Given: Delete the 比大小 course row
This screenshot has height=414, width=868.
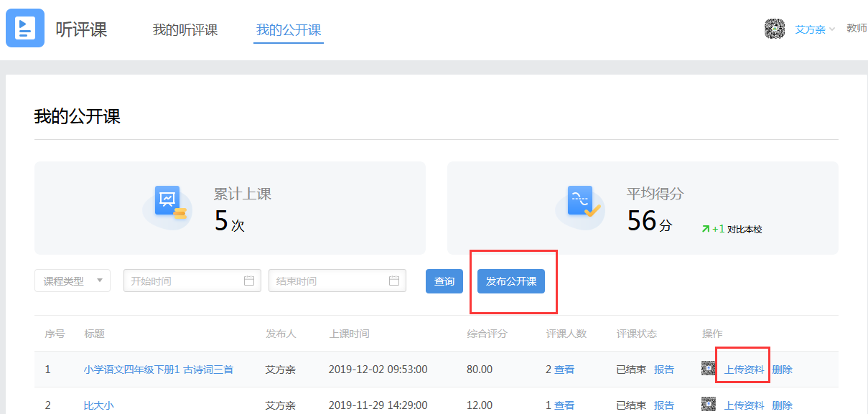Looking at the screenshot, I should click(x=782, y=405).
